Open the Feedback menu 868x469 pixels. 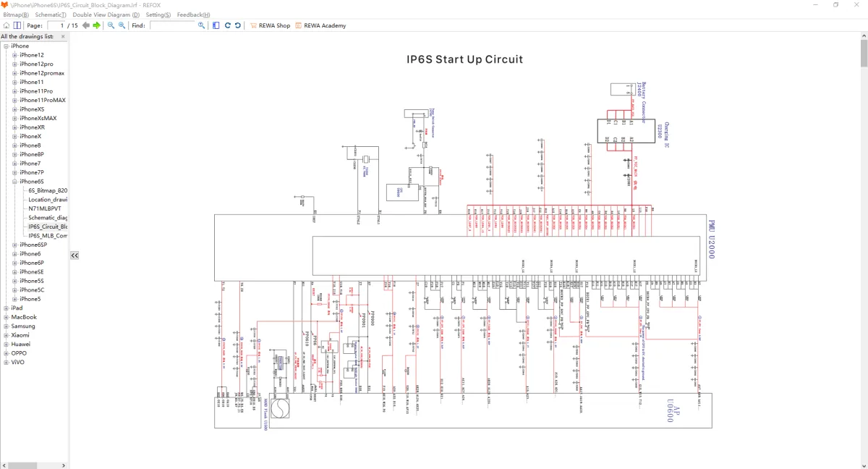(194, 14)
